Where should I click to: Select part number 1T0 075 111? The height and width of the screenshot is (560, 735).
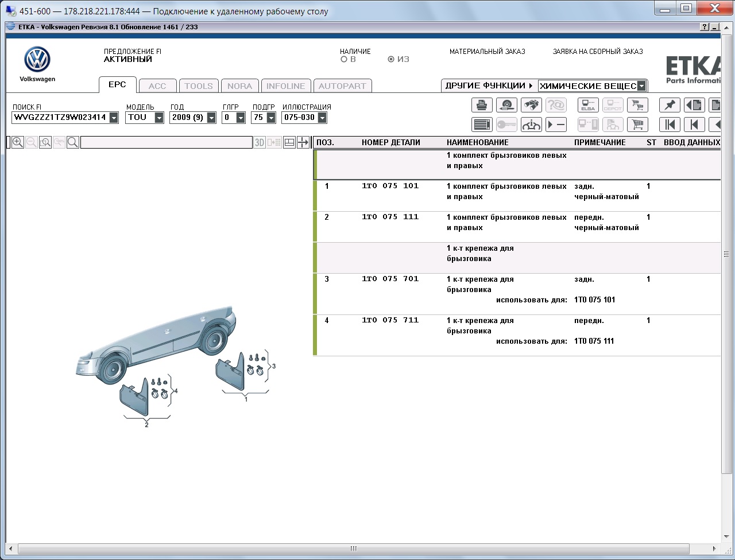[390, 217]
